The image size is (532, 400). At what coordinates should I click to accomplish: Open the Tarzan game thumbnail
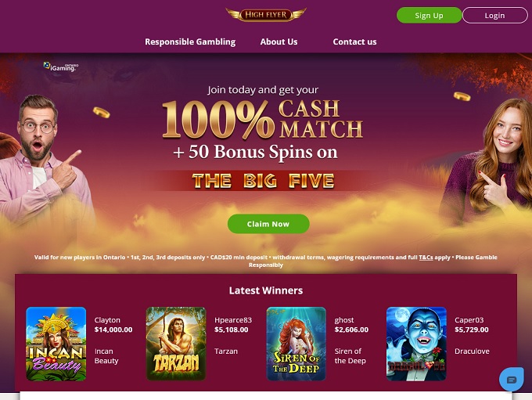(x=176, y=344)
